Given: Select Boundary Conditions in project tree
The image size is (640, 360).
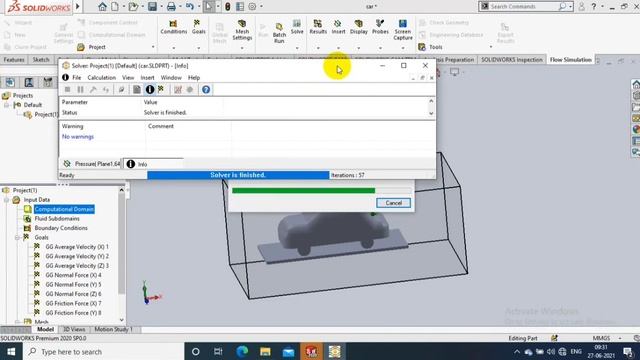Looking at the screenshot, I should [61, 228].
